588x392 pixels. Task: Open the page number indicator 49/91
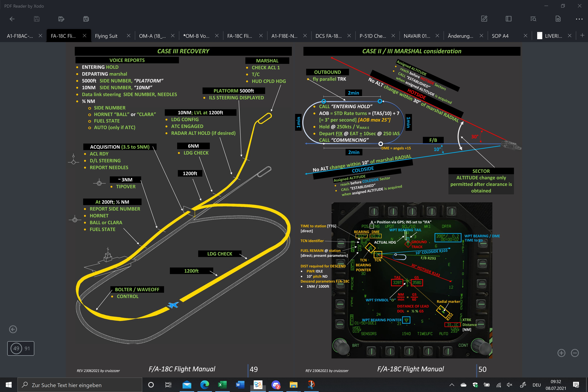(x=21, y=348)
